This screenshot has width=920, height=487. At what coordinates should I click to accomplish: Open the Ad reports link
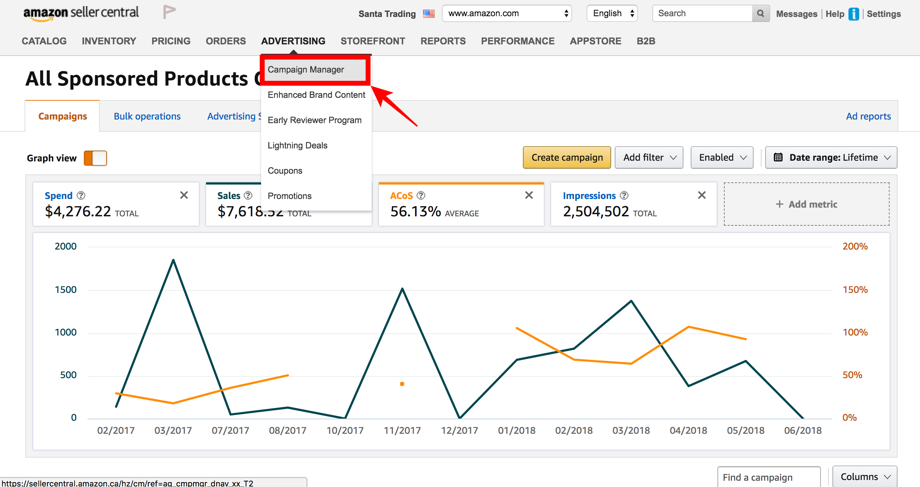click(868, 116)
